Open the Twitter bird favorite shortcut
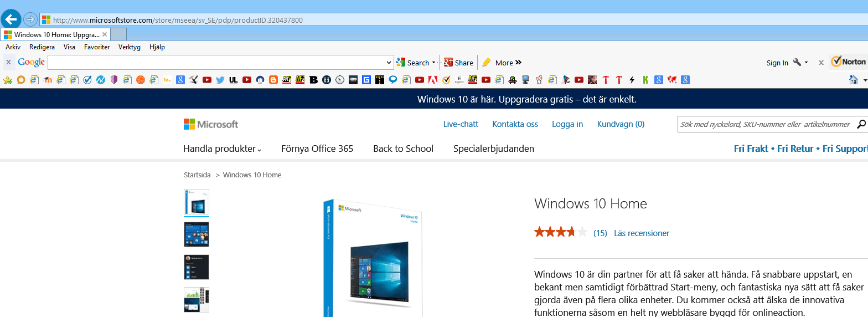This screenshot has height=317, width=868. click(220, 80)
